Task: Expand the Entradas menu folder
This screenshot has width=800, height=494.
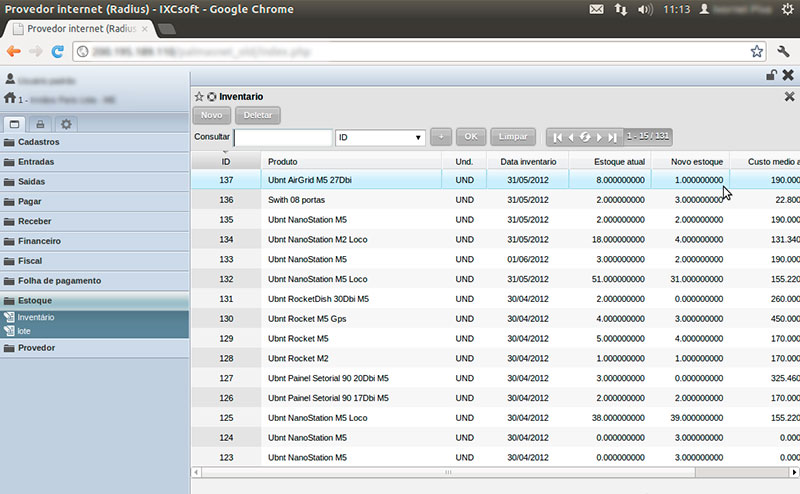Action: click(94, 162)
